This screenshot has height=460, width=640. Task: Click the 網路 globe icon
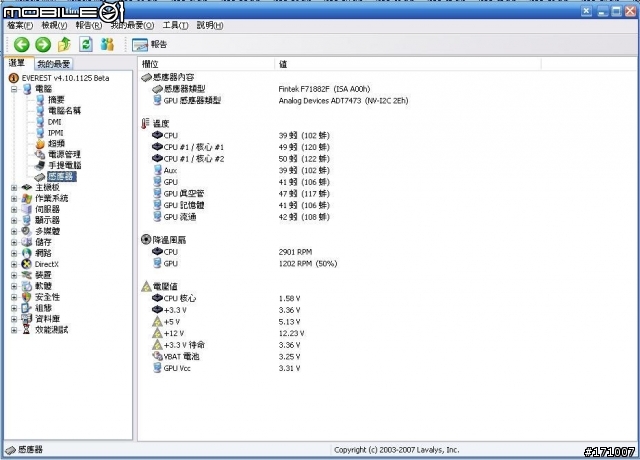[27, 253]
